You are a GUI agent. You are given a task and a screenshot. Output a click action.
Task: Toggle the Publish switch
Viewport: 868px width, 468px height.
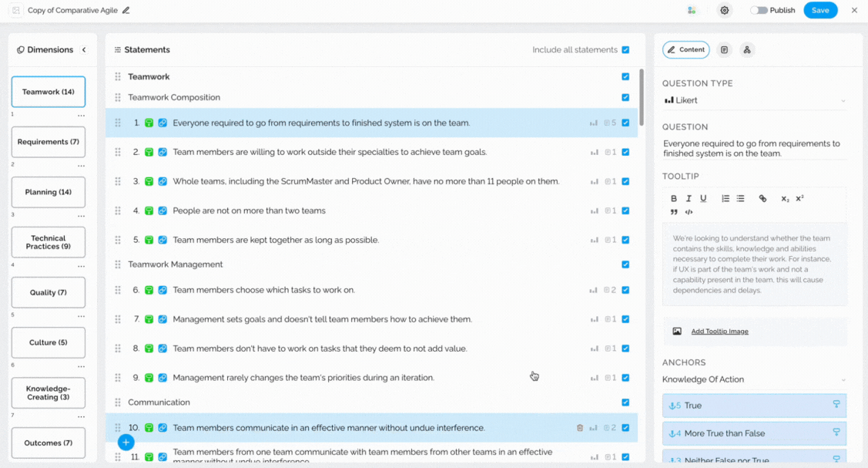[759, 11]
